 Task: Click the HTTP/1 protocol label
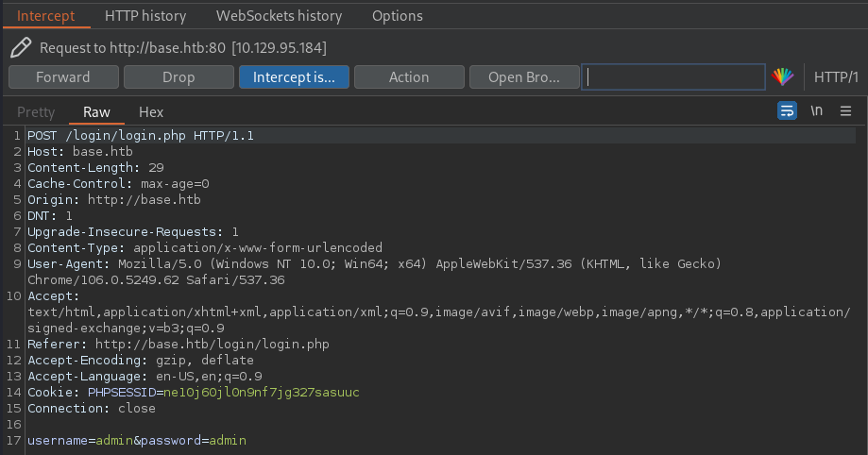click(836, 77)
